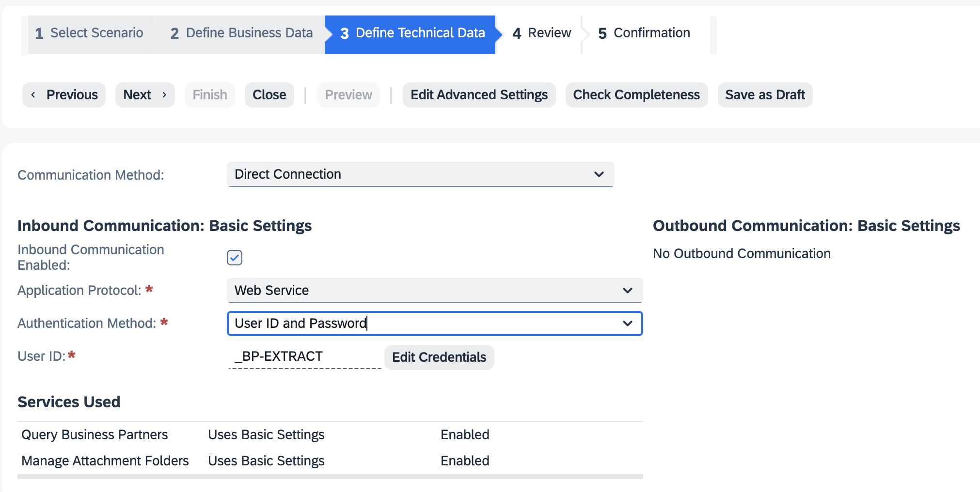Click the User ID field _BP-EXTRACT
This screenshot has width=980, height=492.
coord(303,356)
